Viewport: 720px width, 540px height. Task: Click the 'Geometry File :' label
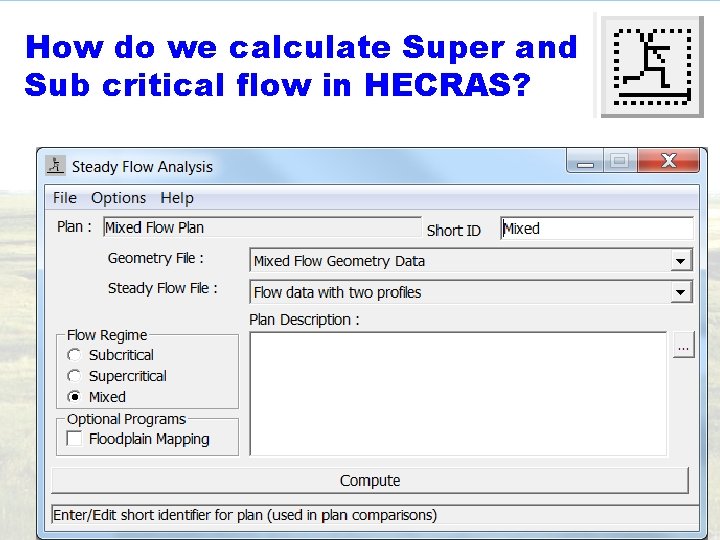(156, 259)
